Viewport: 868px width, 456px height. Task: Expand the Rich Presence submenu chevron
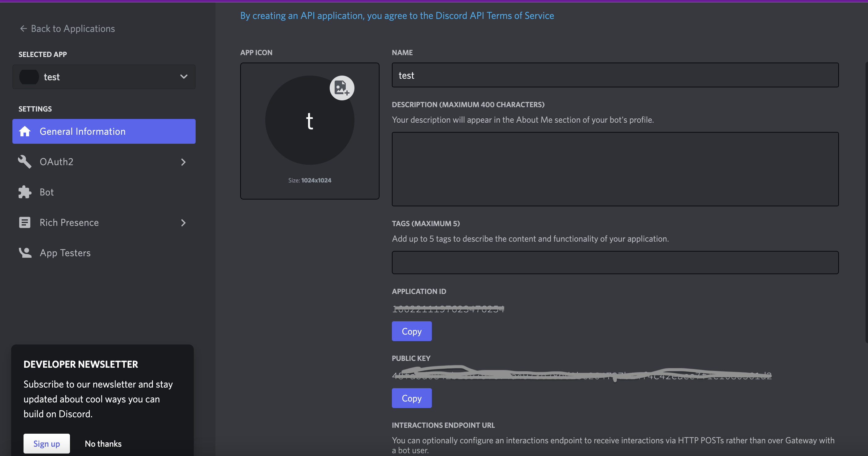(x=183, y=223)
